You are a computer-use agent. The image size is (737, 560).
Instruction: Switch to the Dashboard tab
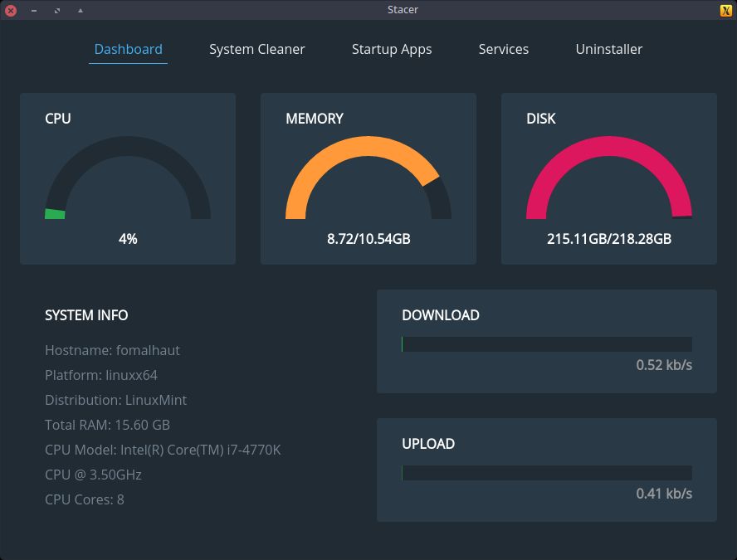pos(128,49)
